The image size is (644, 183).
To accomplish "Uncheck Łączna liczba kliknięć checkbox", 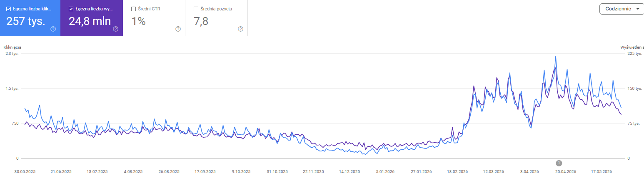I will 9,9.
